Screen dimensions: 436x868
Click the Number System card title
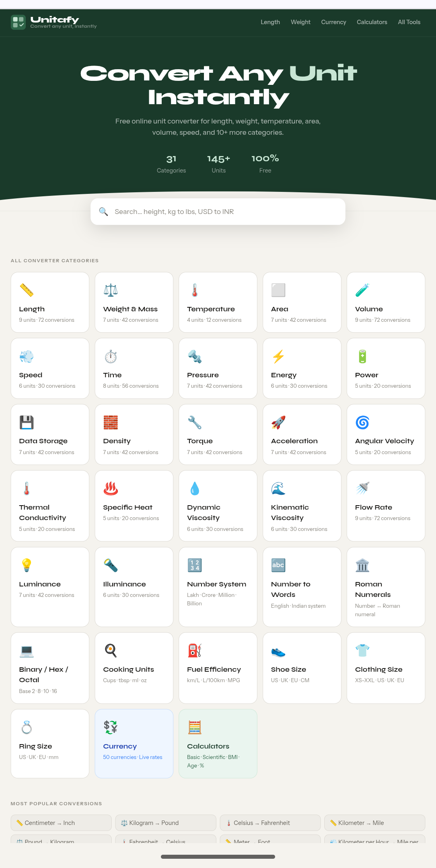[x=216, y=584]
